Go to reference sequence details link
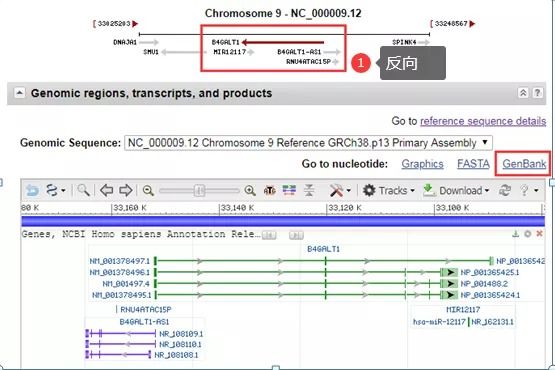Image resolution: width=555 pixels, height=370 pixels. 483,121
